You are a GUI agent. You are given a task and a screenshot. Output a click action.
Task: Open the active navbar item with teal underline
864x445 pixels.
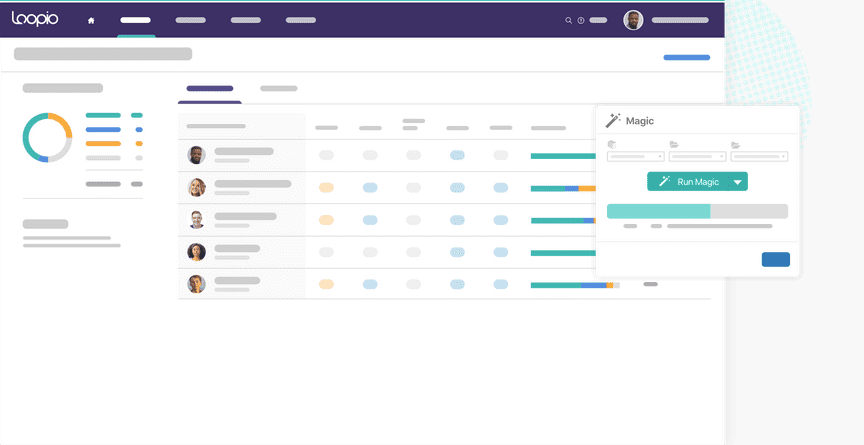[x=136, y=20]
